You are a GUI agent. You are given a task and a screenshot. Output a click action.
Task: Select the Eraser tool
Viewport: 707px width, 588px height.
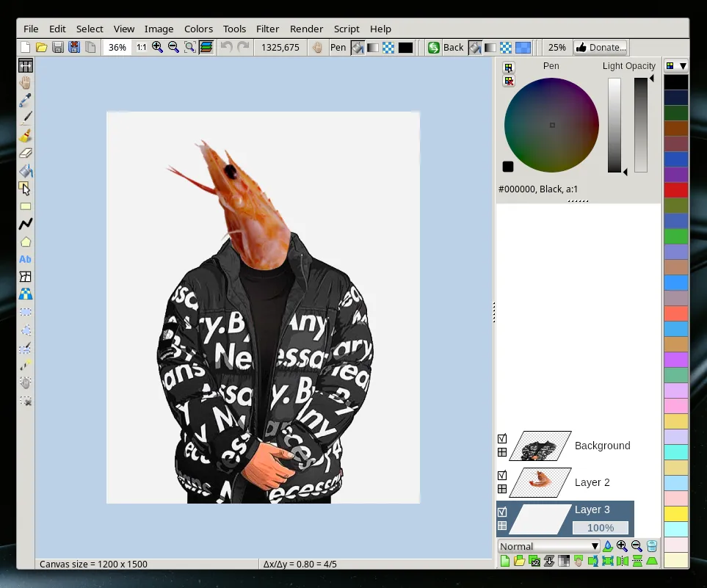(x=25, y=153)
